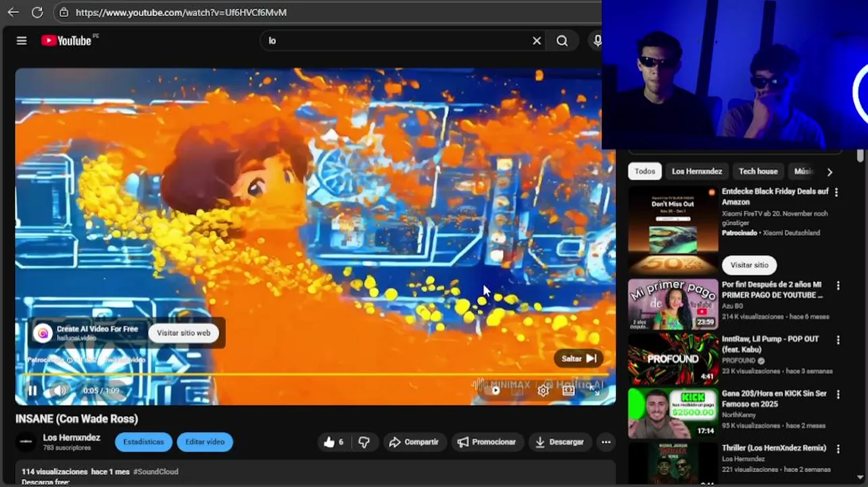Open options for the Black Friday ad
This screenshot has width=868, height=487.
pyautogui.click(x=837, y=192)
